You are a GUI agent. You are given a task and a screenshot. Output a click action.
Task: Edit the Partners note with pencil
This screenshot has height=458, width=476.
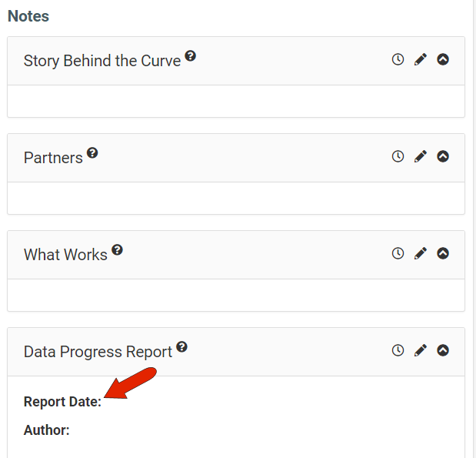421,156
